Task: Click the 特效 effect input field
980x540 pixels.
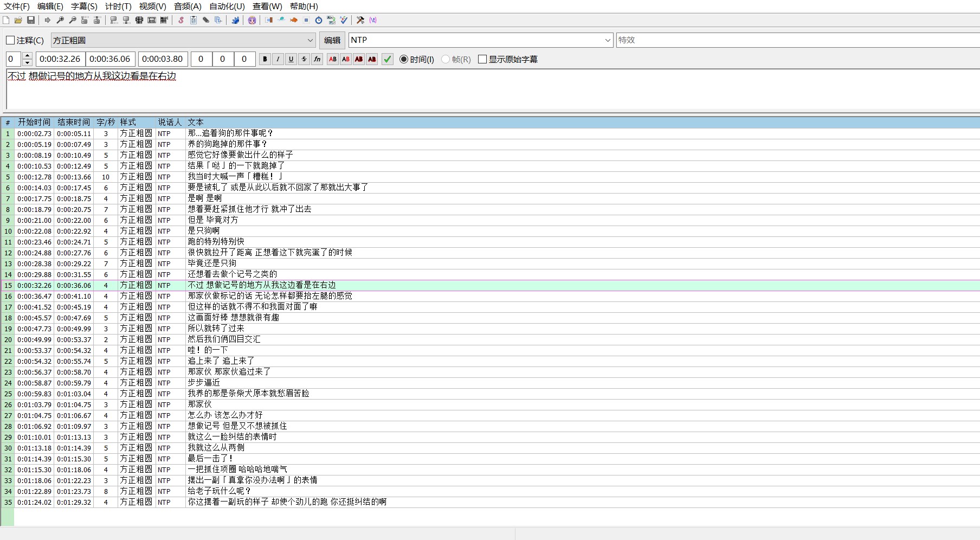Action: click(x=798, y=40)
